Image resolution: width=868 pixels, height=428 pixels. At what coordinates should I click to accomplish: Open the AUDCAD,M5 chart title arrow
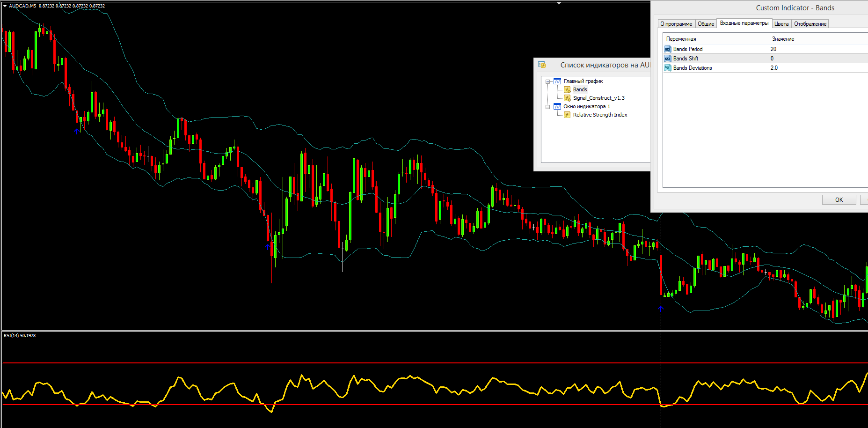coord(5,6)
